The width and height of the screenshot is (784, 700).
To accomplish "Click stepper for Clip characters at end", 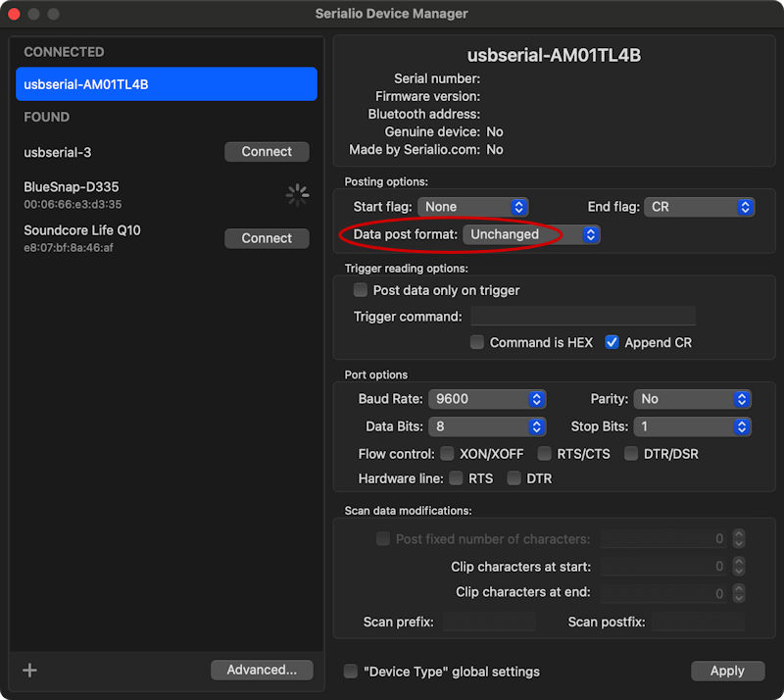I will [x=739, y=593].
